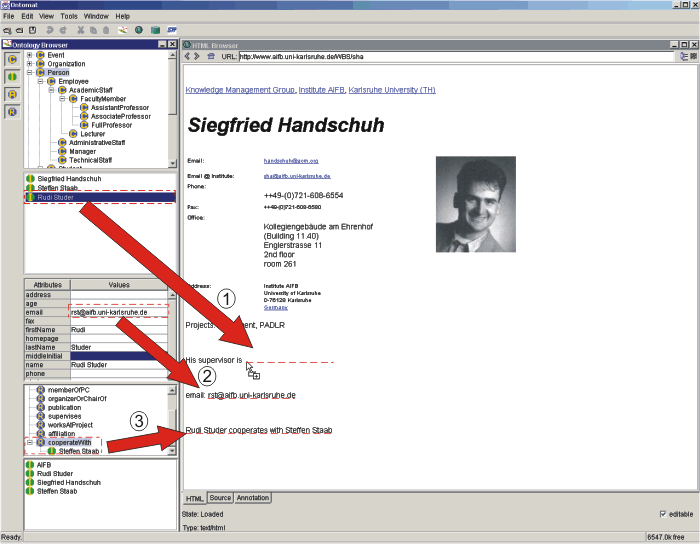
Task: Click the URL address field
Action: 456,57
